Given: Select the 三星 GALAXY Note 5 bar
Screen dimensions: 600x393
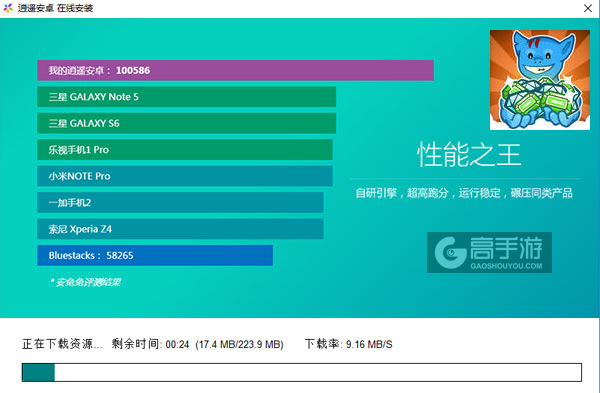Looking at the screenshot, I should point(186,97).
